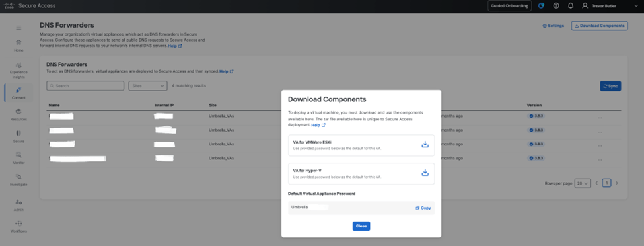The image size is (644, 246).
Task: Click the VA for Hyper-V card title
Action: click(x=306, y=170)
